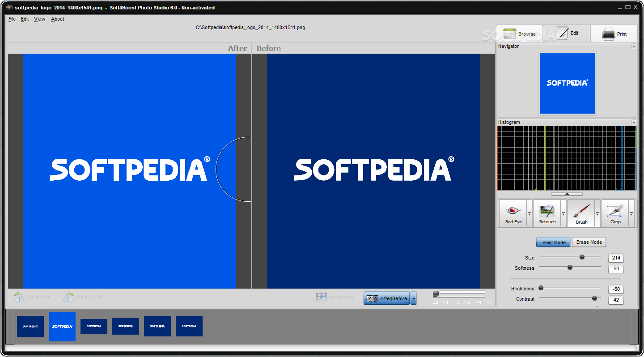The image size is (644, 357).
Task: Click the After label above the canvas
Action: (237, 48)
